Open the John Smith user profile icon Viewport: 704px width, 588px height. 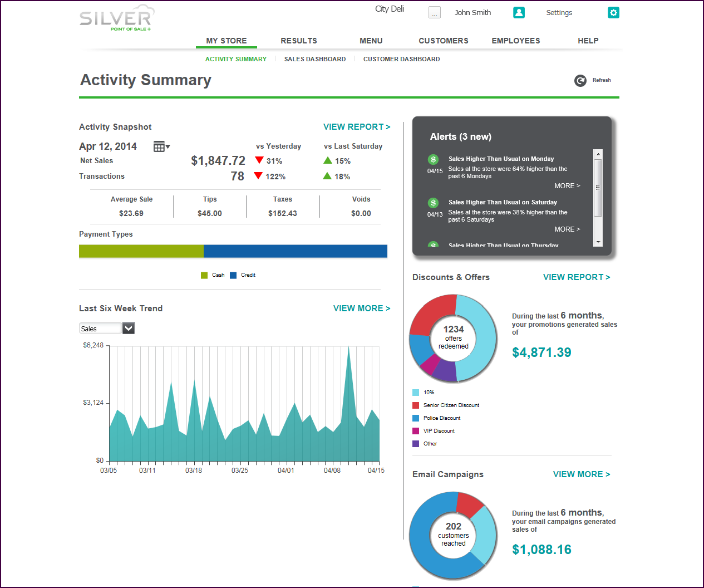click(x=519, y=13)
